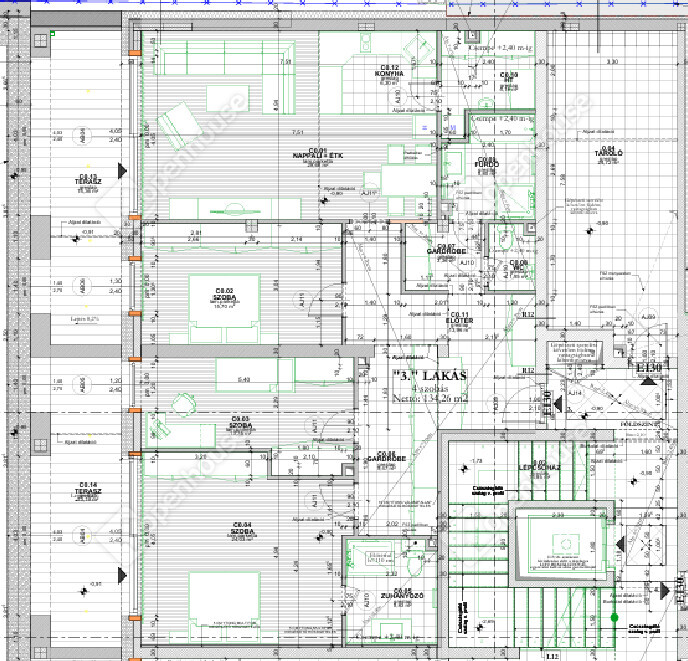Click the angled lounge chair in the living room

tap(175, 125)
